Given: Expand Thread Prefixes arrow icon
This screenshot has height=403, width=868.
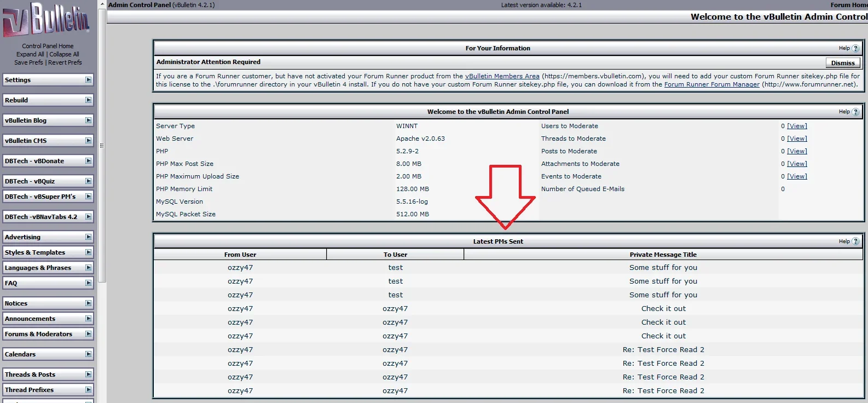Looking at the screenshot, I should [89, 390].
